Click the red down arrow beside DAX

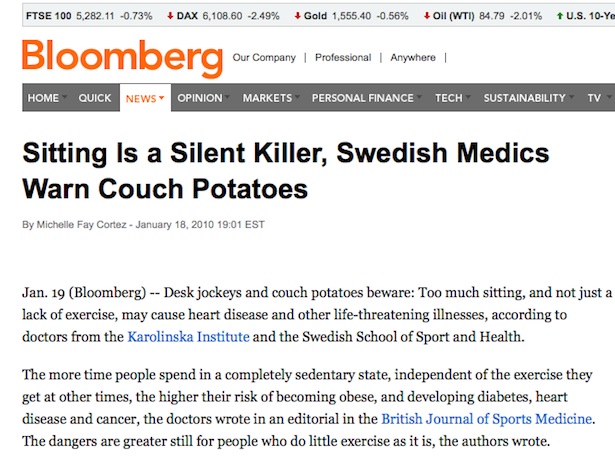click(x=170, y=16)
